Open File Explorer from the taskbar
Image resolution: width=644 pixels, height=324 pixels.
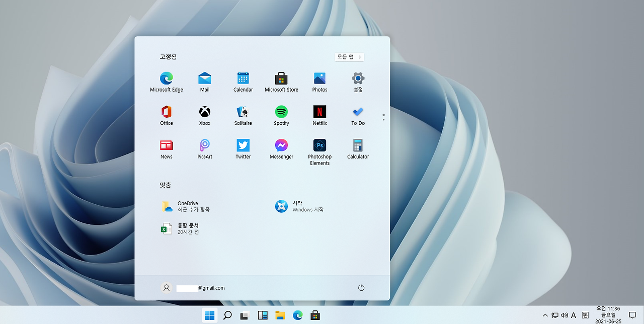tap(280, 315)
